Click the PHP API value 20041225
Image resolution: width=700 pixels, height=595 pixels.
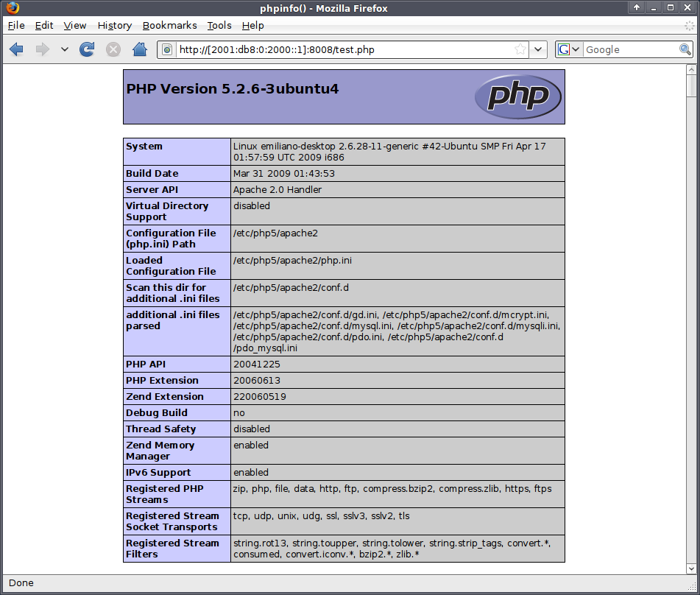click(x=257, y=364)
